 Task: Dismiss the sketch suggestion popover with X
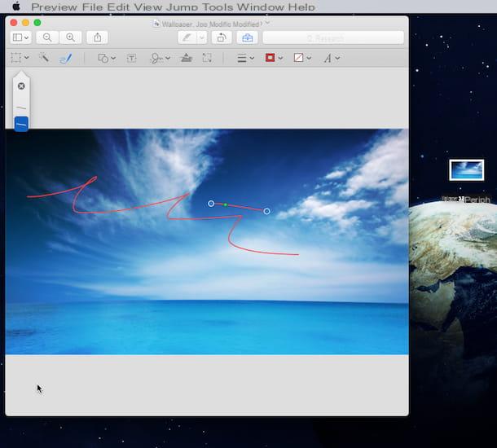pos(21,86)
